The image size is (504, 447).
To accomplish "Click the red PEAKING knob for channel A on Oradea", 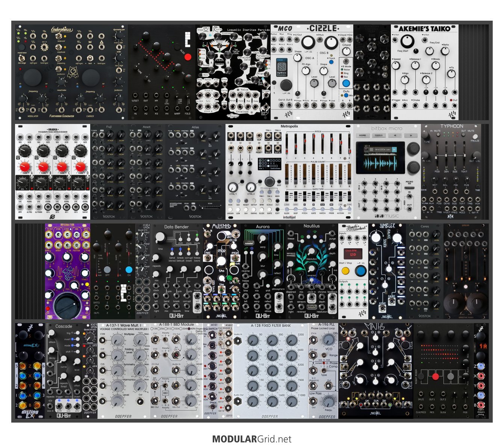I will 25,167.
